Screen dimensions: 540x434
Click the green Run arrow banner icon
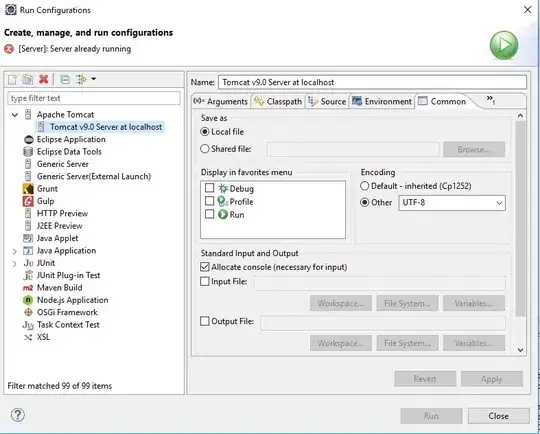click(x=504, y=45)
